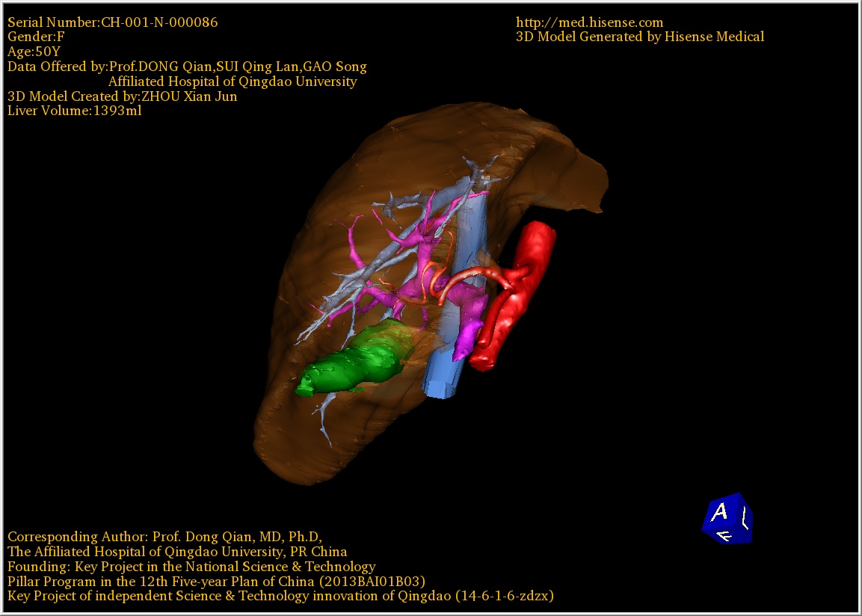Click the 'Gender:F' text line

click(x=36, y=37)
